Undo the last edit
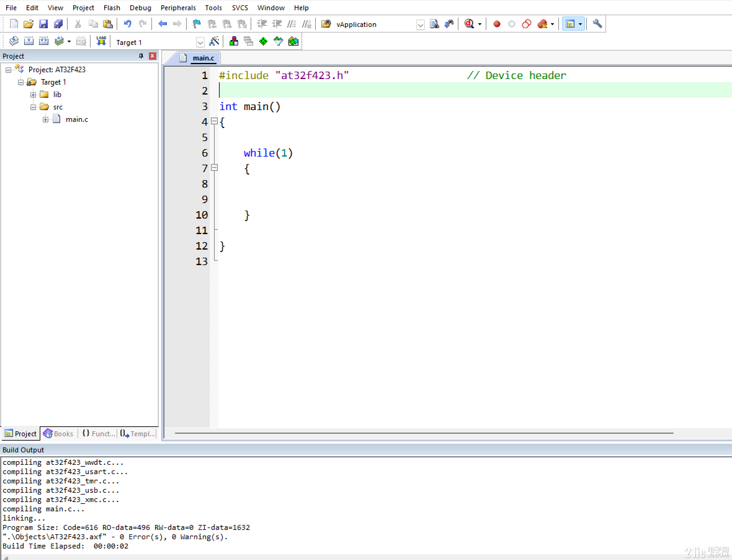The width and height of the screenshot is (732, 560). [127, 24]
